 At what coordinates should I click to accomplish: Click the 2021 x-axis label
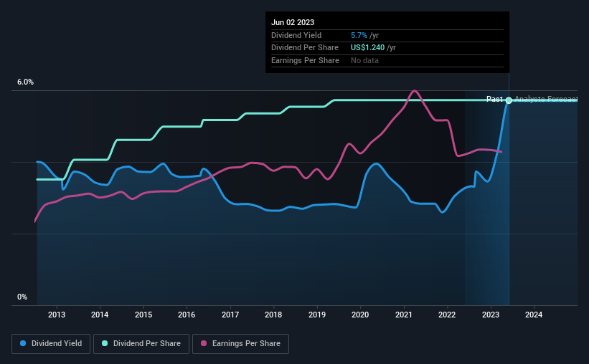tap(404, 315)
